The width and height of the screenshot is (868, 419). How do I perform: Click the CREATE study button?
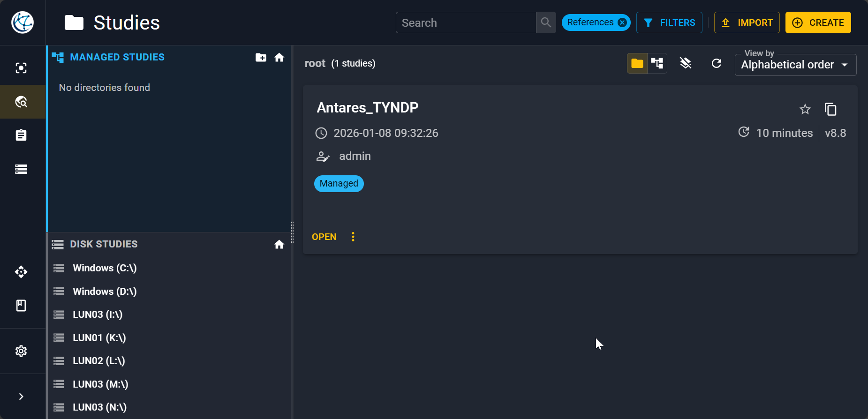818,22
